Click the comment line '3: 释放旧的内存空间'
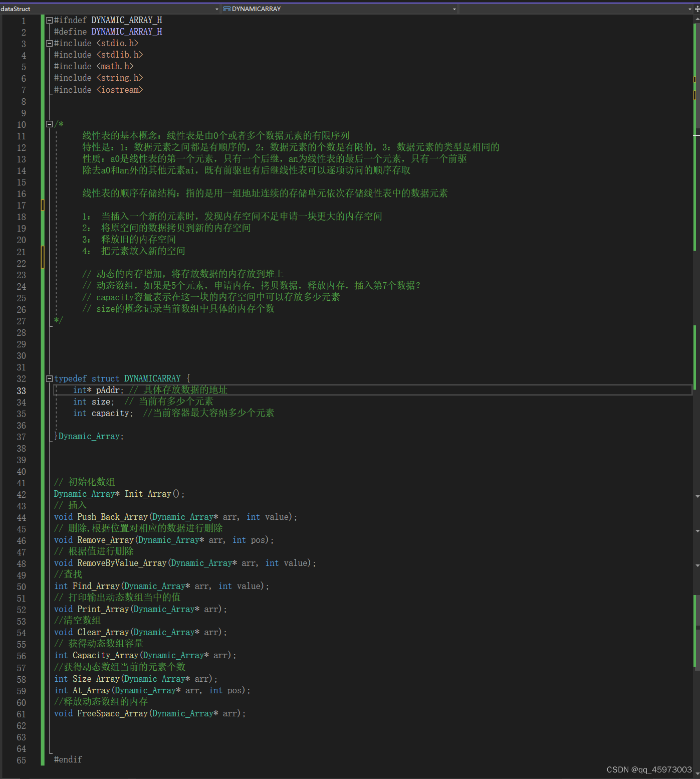 pyautogui.click(x=129, y=239)
